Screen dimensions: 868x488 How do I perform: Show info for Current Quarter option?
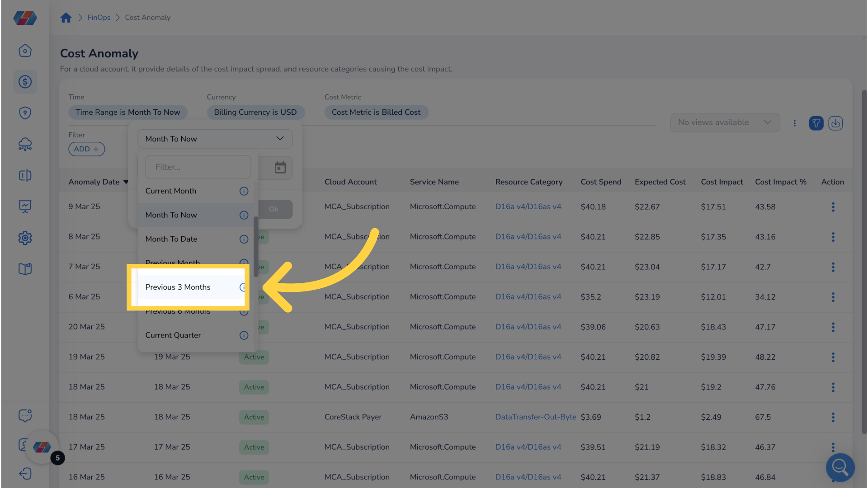pyautogui.click(x=244, y=335)
